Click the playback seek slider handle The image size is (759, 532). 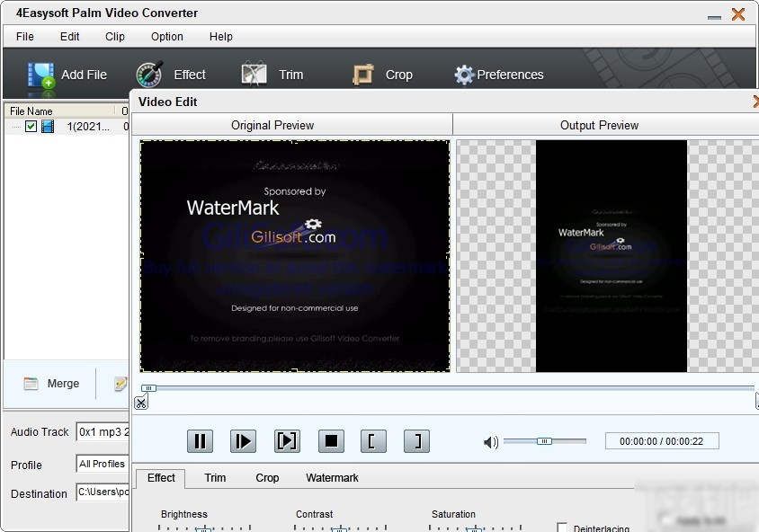148,388
